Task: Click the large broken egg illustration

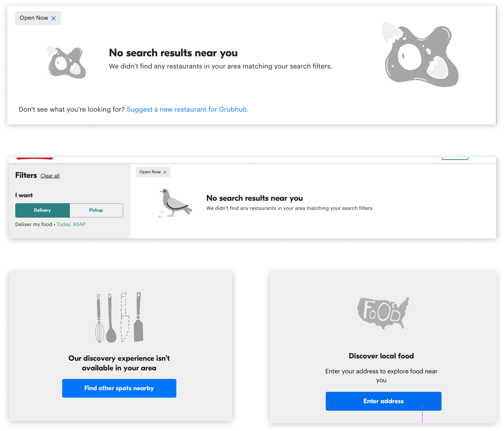Action: pyautogui.click(x=420, y=55)
